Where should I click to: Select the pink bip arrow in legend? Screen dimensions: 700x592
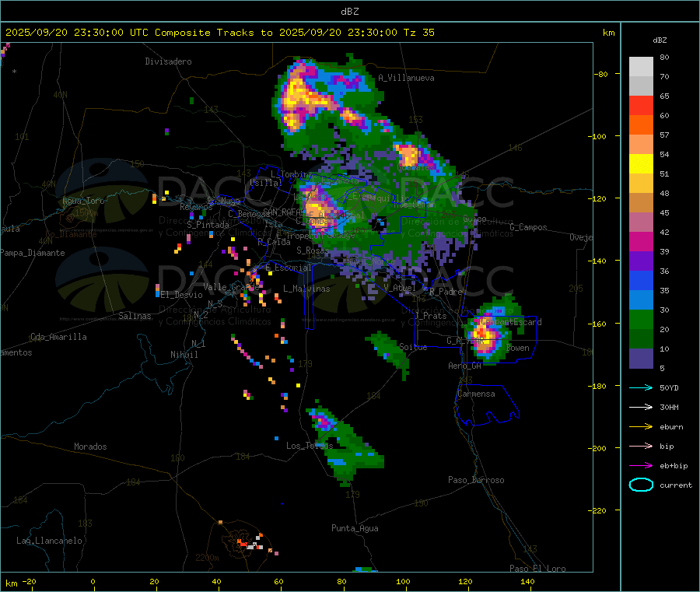(641, 446)
